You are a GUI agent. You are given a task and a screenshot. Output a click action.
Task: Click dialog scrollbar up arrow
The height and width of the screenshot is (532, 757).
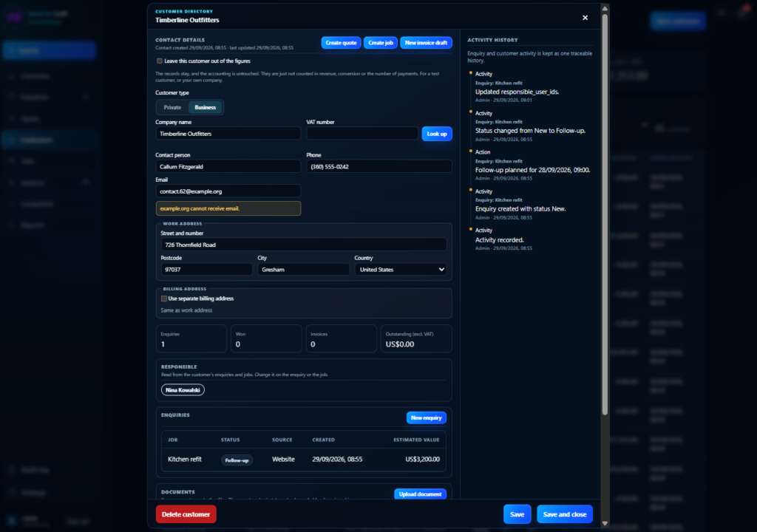pyautogui.click(x=605, y=8)
